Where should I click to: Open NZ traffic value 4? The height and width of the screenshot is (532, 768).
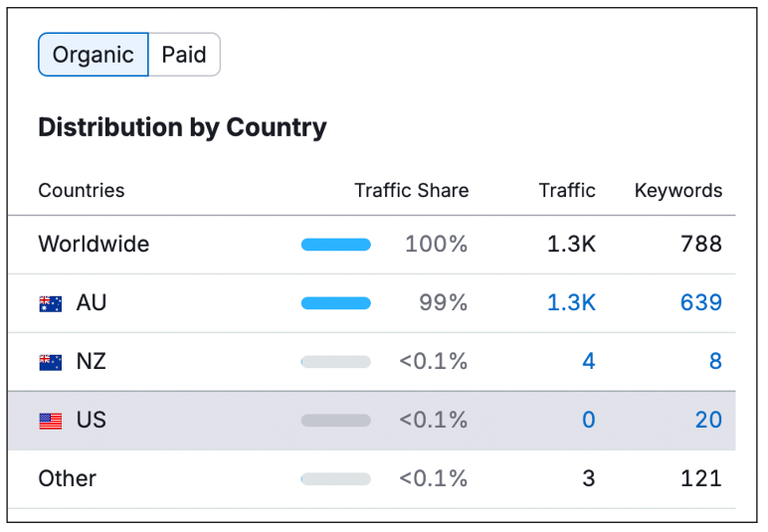tap(588, 361)
